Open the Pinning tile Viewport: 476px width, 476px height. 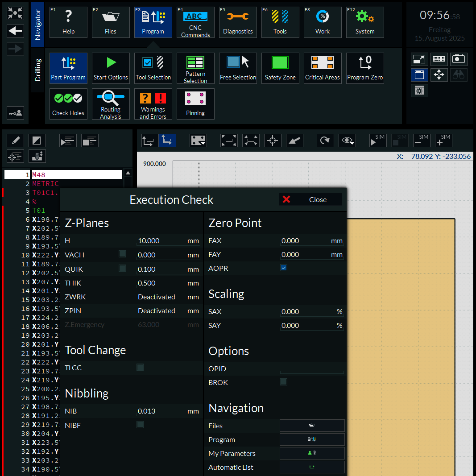195,104
